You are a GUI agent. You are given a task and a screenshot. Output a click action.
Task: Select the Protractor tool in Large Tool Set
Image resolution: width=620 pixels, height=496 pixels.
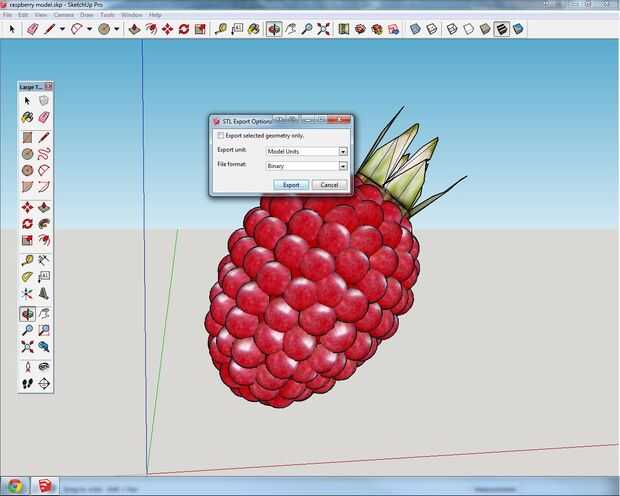point(27,276)
